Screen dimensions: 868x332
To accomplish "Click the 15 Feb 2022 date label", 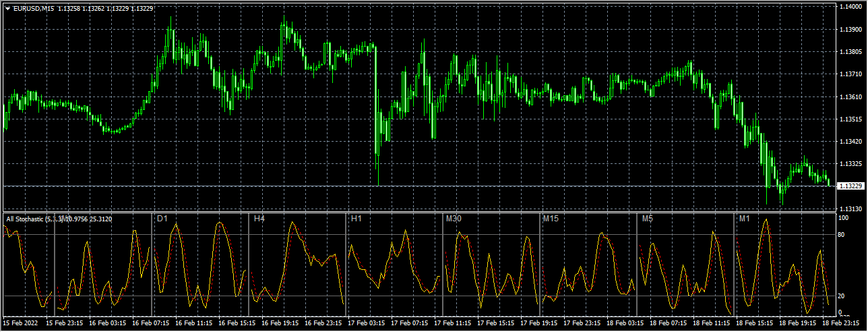I will click(x=22, y=324).
